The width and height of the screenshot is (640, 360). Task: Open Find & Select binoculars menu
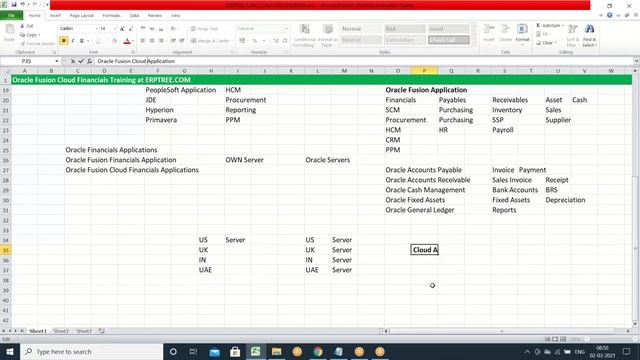(589, 35)
